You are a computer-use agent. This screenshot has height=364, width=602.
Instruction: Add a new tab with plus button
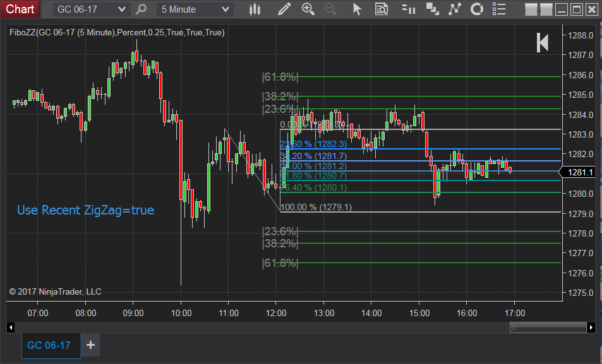coord(90,345)
